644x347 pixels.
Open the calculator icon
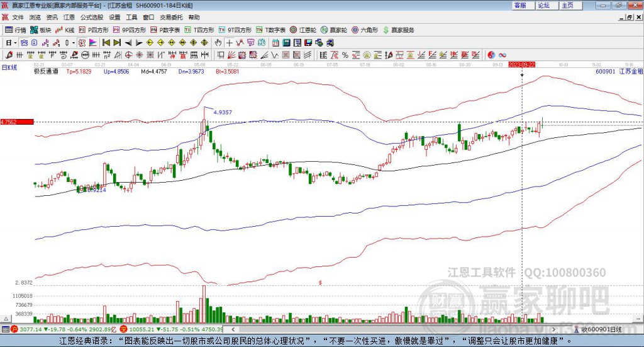286,43
